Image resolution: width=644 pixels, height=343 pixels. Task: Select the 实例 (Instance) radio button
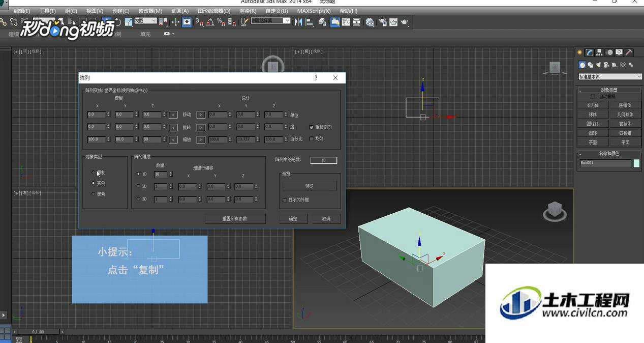tap(94, 183)
